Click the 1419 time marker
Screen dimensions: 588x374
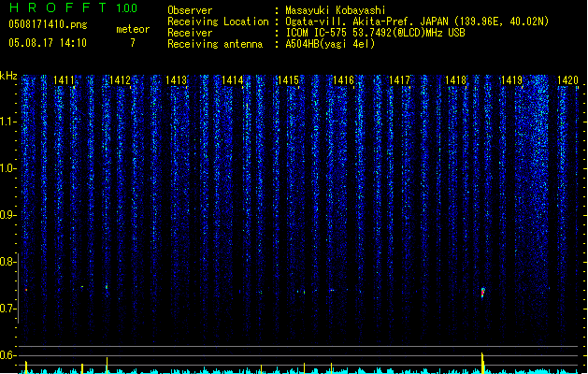tap(512, 80)
